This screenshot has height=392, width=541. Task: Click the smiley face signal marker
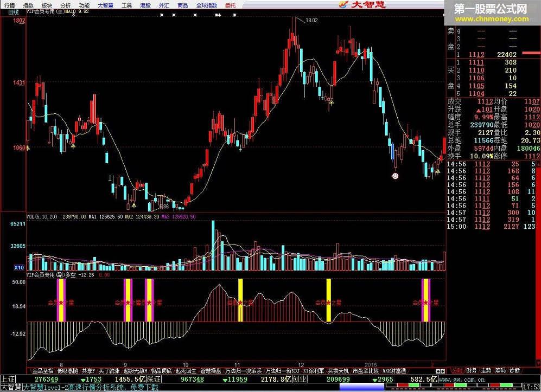coord(396,176)
